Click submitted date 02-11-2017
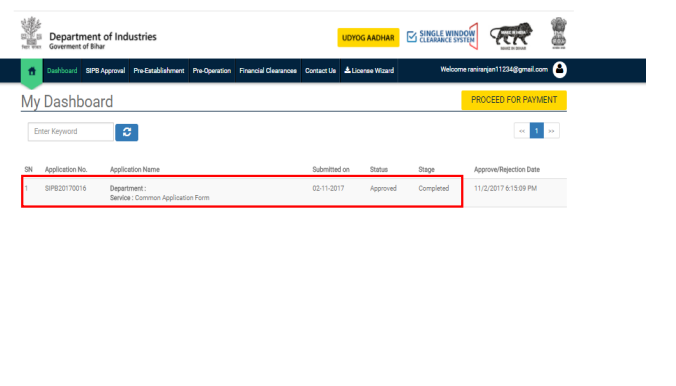 328,188
